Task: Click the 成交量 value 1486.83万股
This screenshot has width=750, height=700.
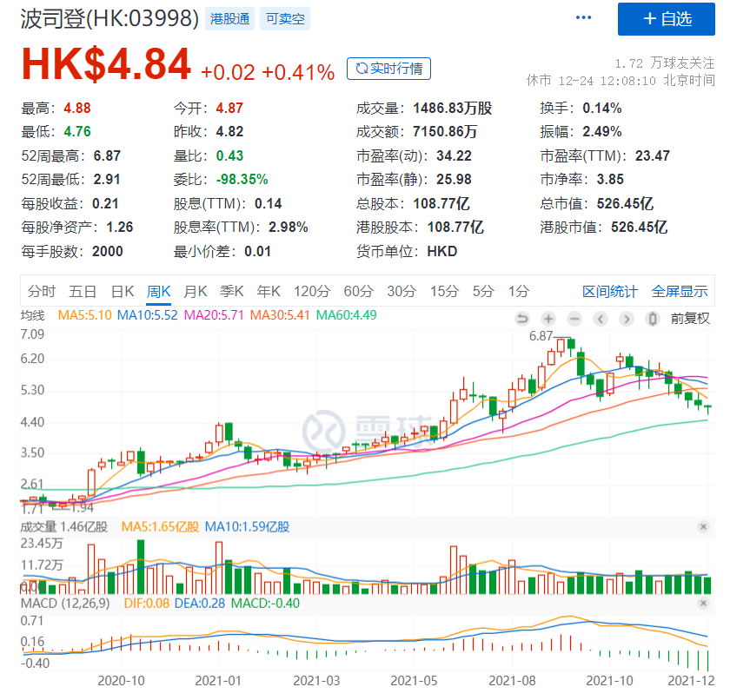Action: [453, 108]
